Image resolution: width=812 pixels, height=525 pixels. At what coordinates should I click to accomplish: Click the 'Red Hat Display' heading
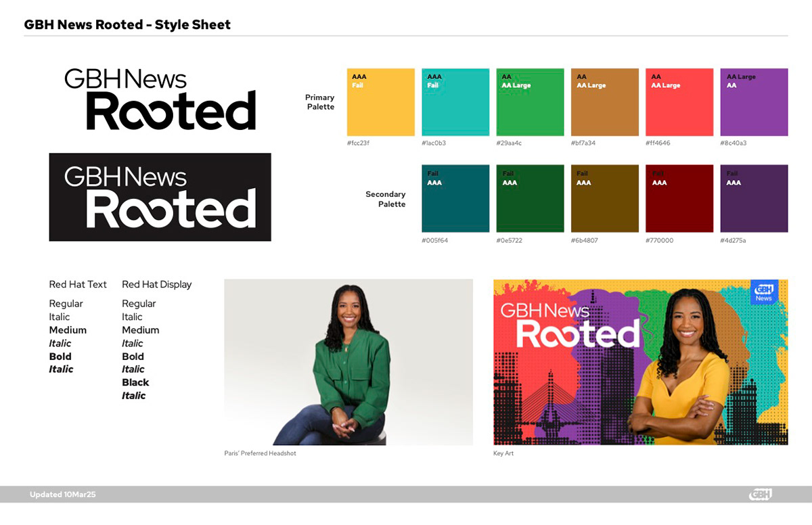(157, 285)
